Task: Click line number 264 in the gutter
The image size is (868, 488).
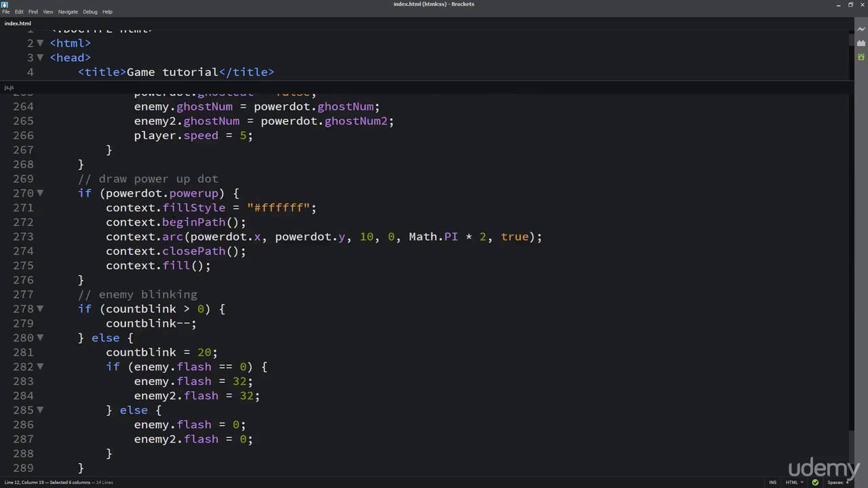Action: pyautogui.click(x=23, y=106)
